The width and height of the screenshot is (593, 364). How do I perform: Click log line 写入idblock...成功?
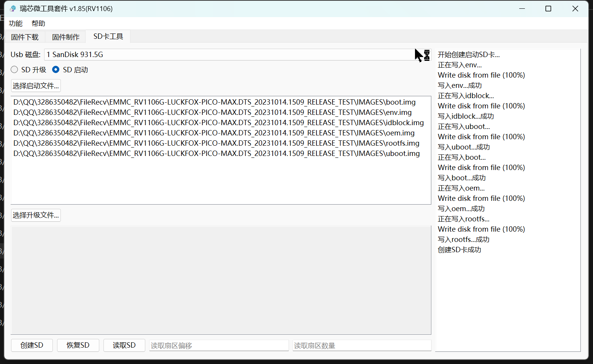pyautogui.click(x=466, y=116)
